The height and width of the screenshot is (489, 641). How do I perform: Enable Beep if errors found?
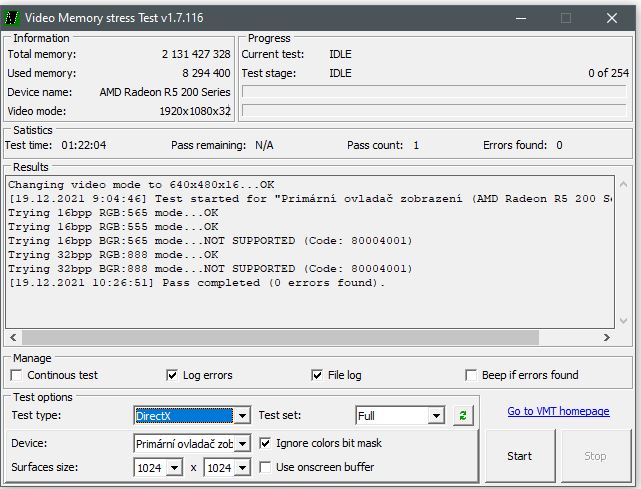click(x=472, y=376)
